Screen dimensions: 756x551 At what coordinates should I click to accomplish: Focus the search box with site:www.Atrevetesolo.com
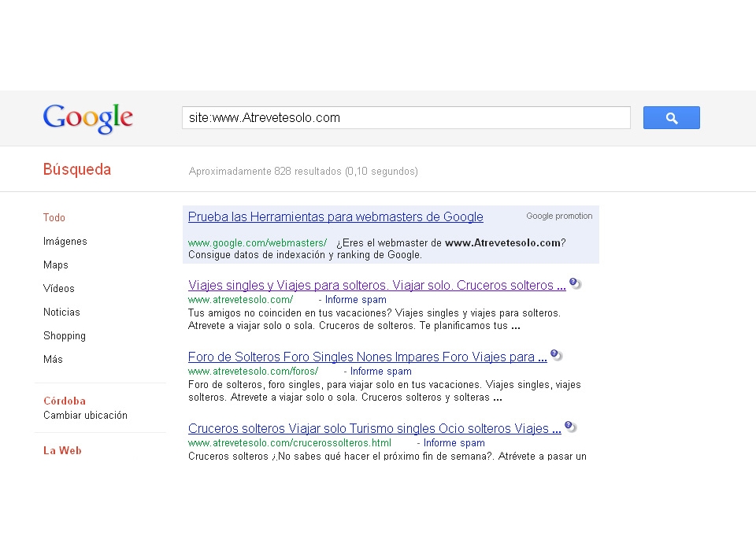[x=406, y=117]
